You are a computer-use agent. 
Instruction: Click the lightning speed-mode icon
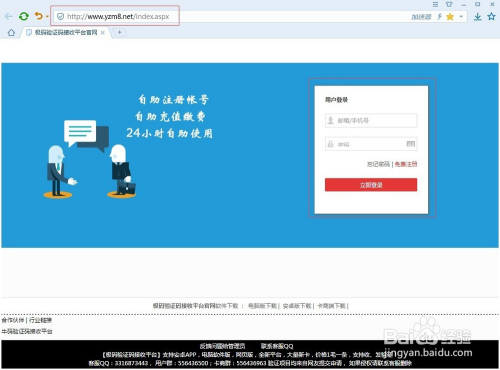tap(439, 16)
